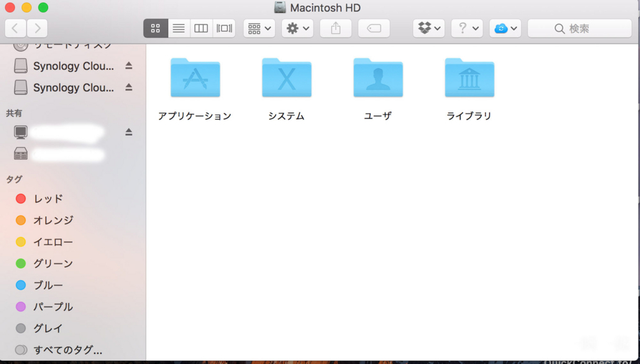The height and width of the screenshot is (364, 640).
Task: Minimize the window with yellow button
Action: [26, 7]
